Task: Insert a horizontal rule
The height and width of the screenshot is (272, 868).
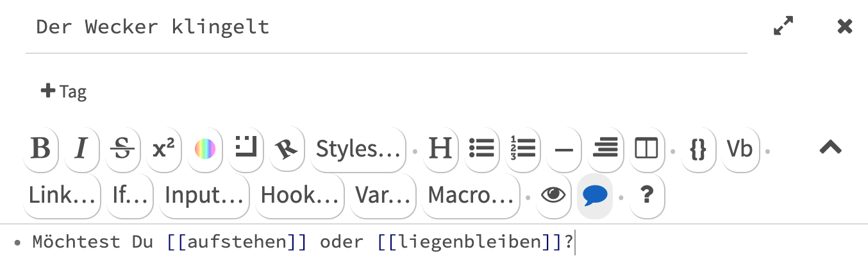Action: (x=563, y=149)
